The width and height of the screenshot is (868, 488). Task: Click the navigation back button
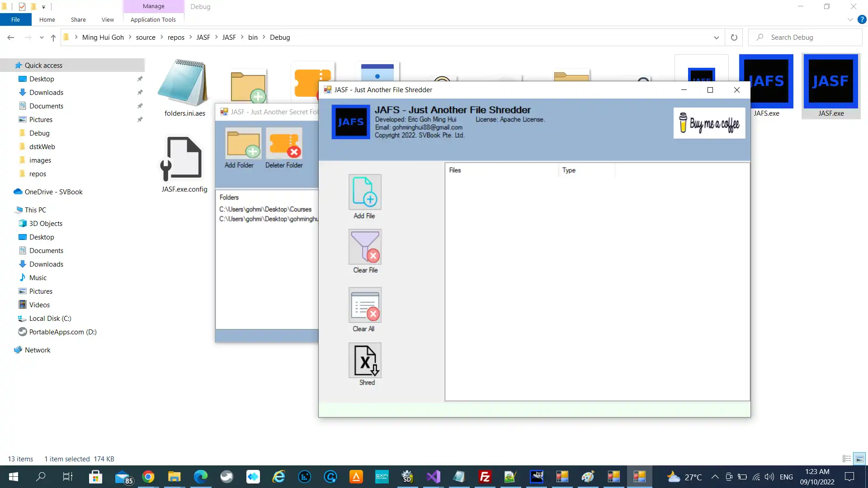tap(11, 37)
